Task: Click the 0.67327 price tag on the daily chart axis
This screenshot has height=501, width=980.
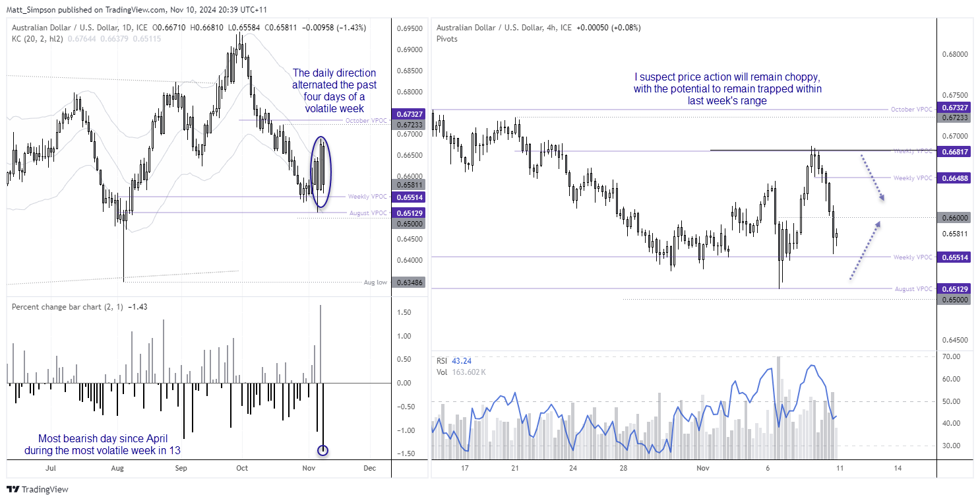Action: pos(409,114)
